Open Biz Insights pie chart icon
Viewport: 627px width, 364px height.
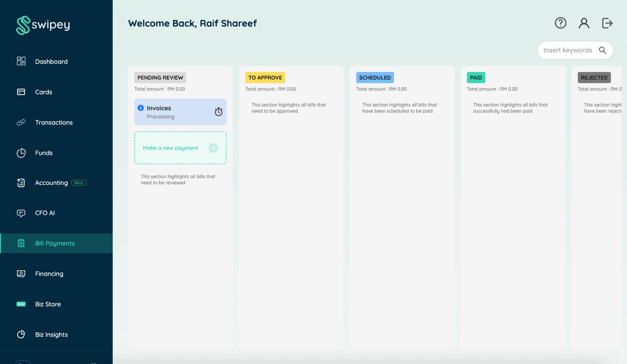(x=21, y=334)
